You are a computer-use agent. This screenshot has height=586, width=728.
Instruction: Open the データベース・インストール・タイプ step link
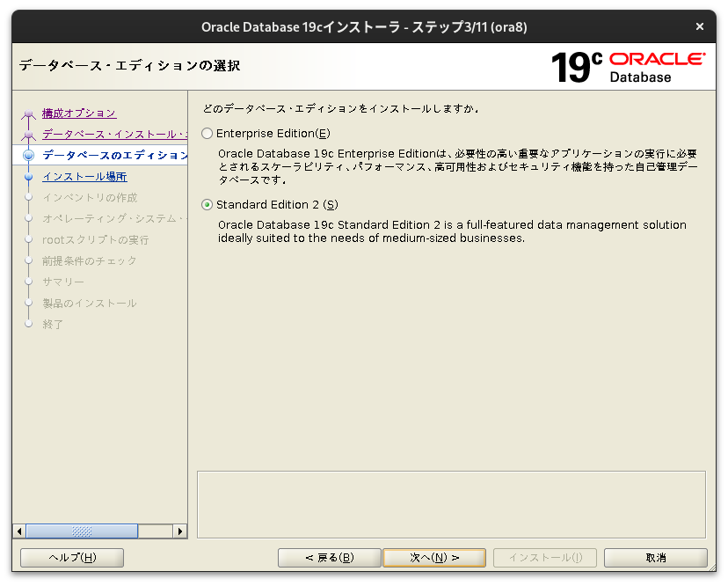click(114, 134)
